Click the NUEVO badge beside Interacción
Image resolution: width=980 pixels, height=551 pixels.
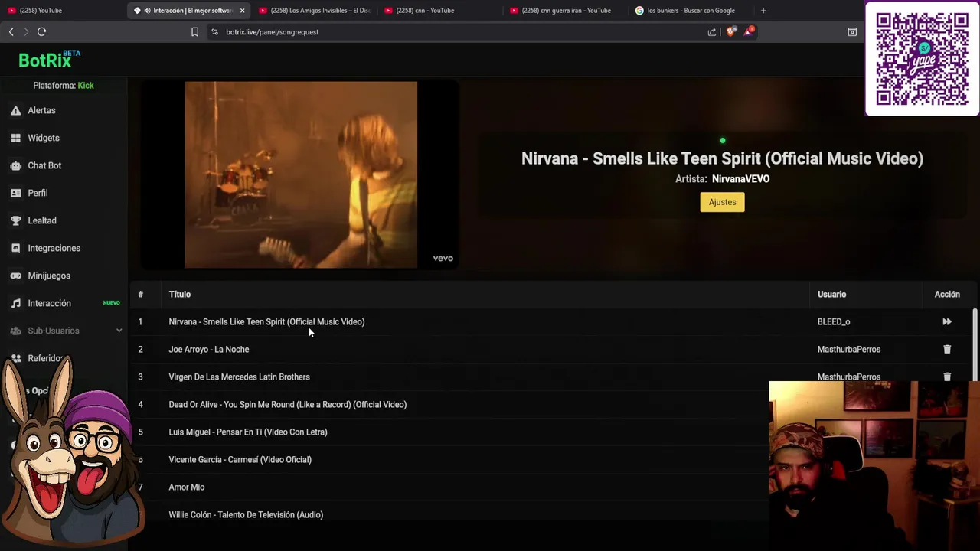point(111,303)
